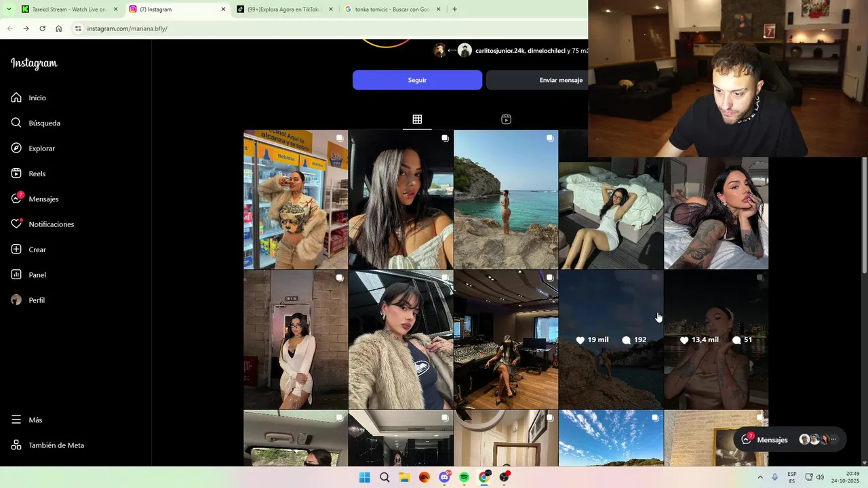Switch ESP keyboard language
Viewport: 868px width, 488px height.
[792, 477]
